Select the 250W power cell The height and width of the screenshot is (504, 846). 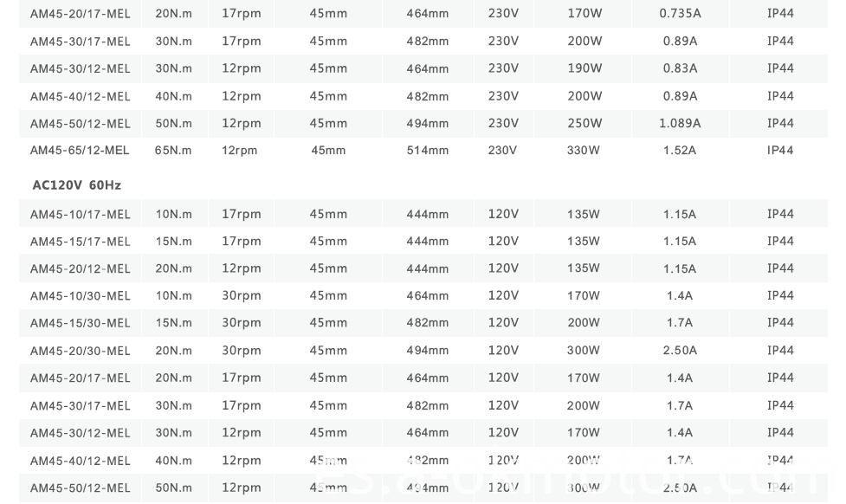tap(584, 124)
